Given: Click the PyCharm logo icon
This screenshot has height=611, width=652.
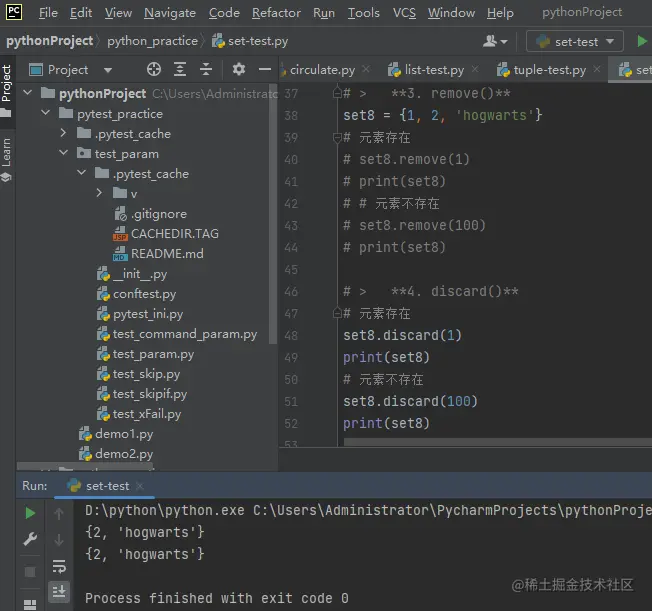Looking at the screenshot, I should coord(14,12).
